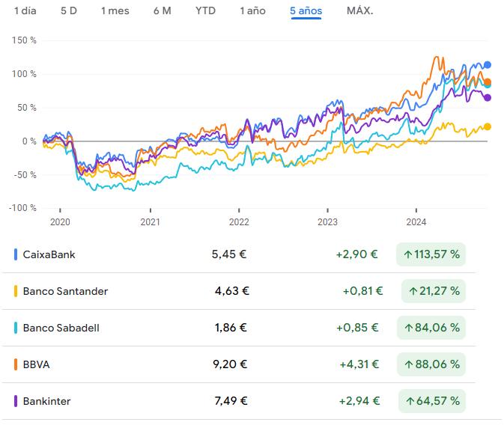
Task: Click the +113,57 % CaixaBank change badge
Action: point(431,254)
